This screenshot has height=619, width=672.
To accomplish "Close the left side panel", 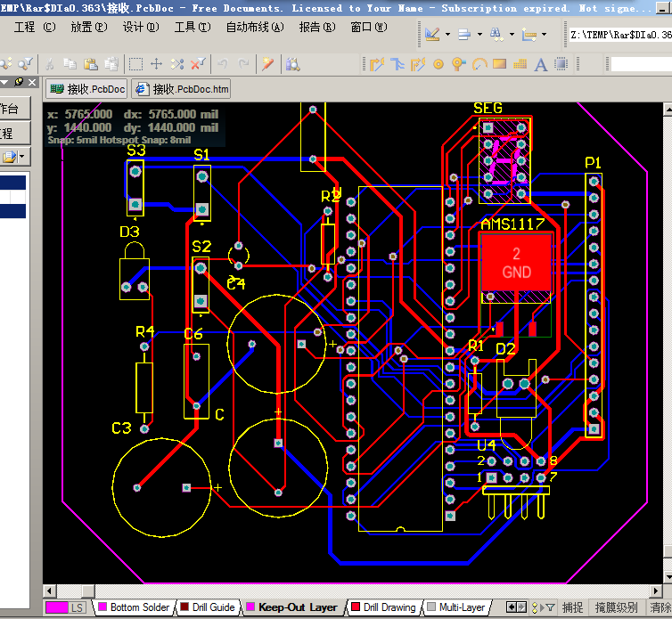I will coord(32,82).
